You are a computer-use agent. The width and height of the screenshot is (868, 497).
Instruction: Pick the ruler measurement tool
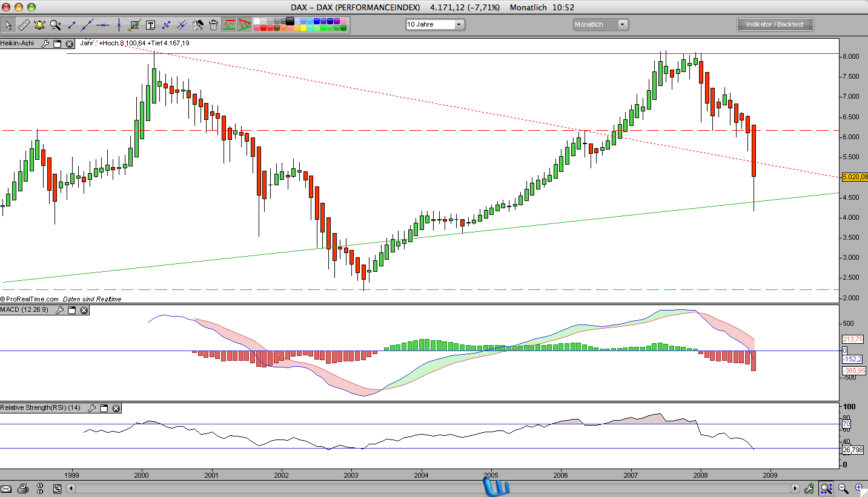coord(24,25)
